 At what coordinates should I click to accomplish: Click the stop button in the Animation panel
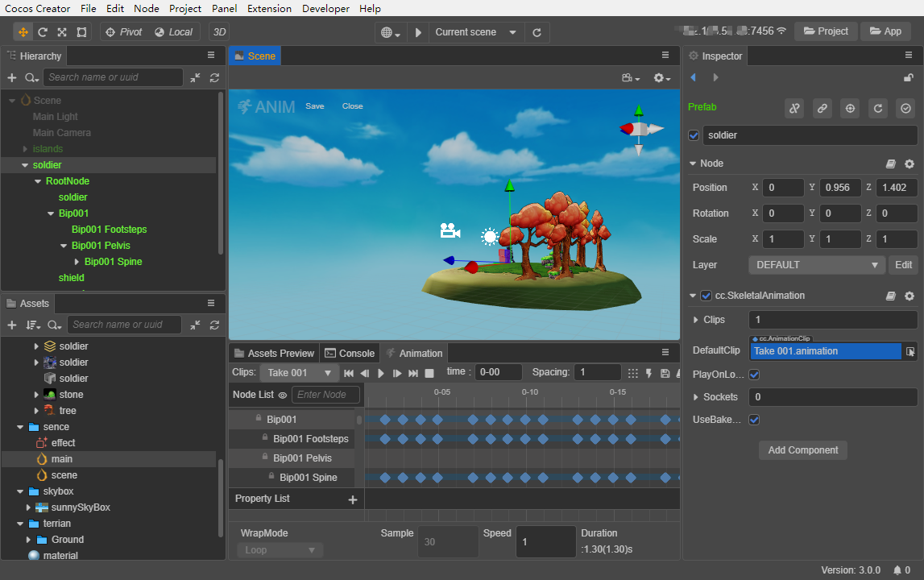429,373
